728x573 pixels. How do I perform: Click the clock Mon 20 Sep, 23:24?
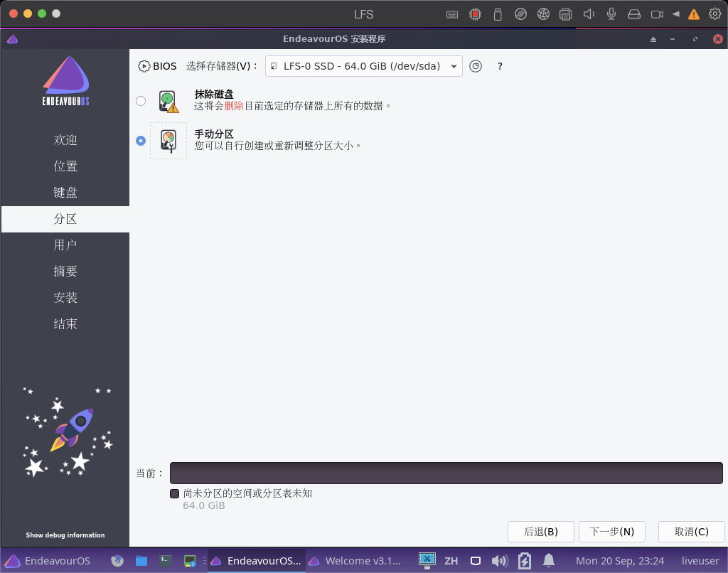click(620, 561)
